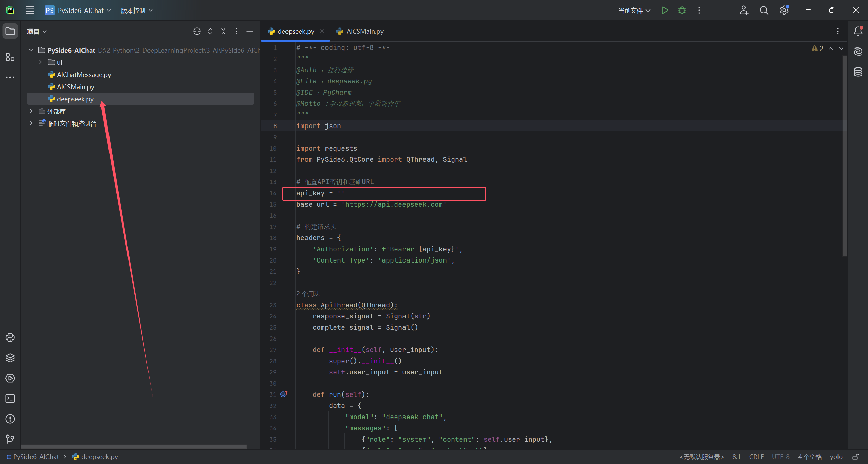Open line:column 8:1 go-to-line widget

[736, 457]
